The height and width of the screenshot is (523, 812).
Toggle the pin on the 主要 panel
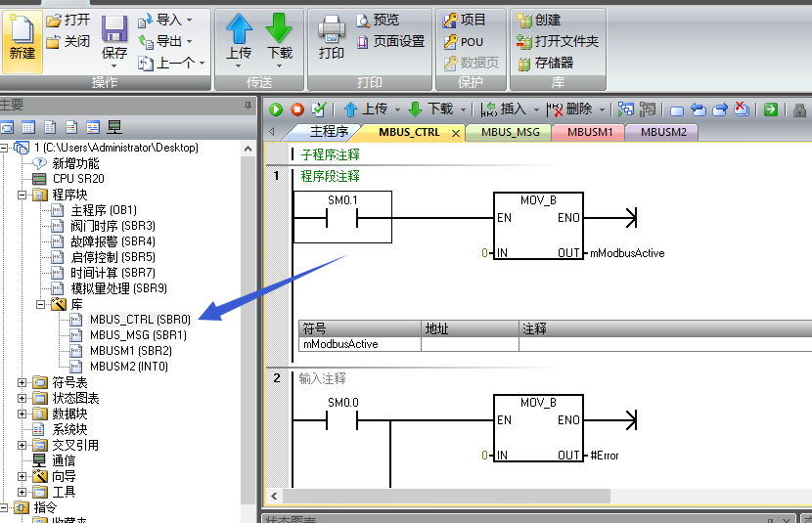click(x=248, y=106)
